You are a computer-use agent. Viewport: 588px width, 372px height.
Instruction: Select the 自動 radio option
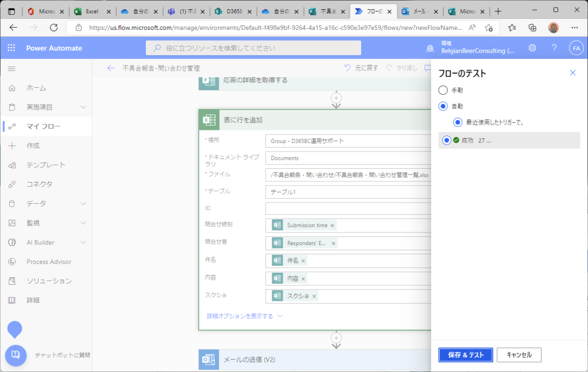point(443,106)
